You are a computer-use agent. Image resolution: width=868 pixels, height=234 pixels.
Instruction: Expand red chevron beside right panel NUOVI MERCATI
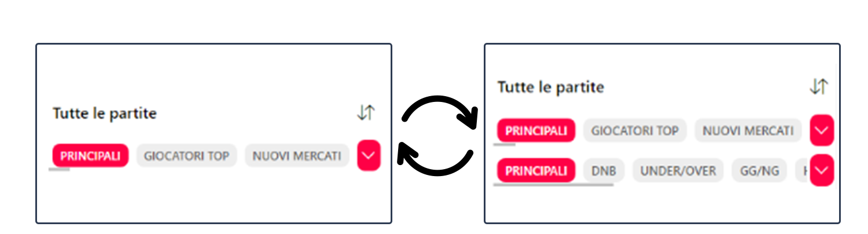(822, 130)
